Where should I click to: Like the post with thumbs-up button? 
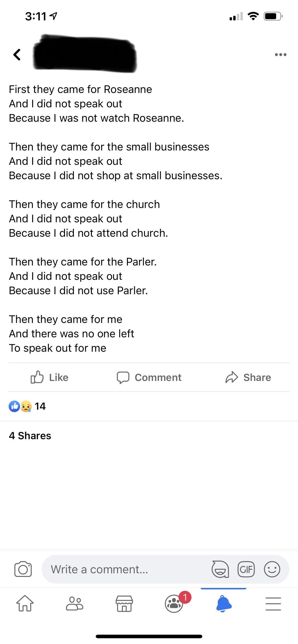(x=49, y=377)
